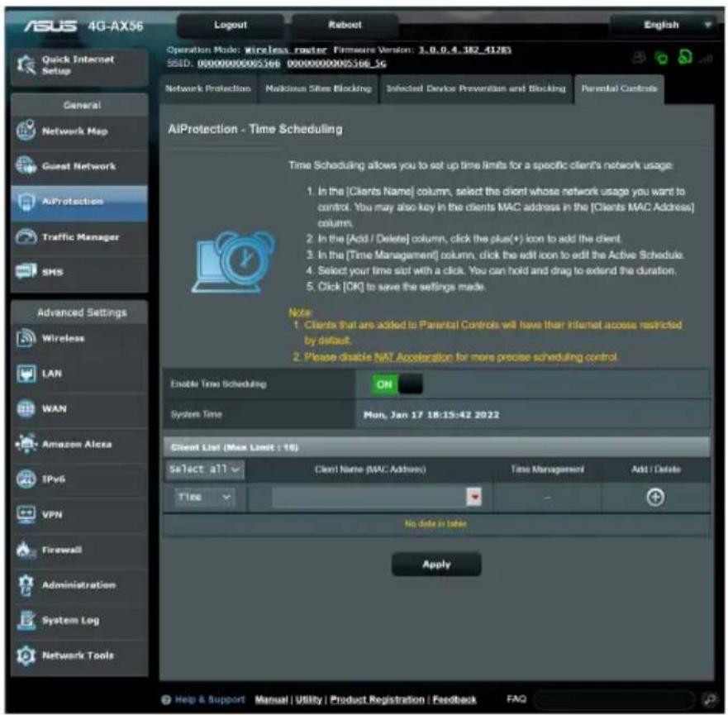This screenshot has height=715, width=728.
Task: Click the Apply button
Action: click(436, 564)
